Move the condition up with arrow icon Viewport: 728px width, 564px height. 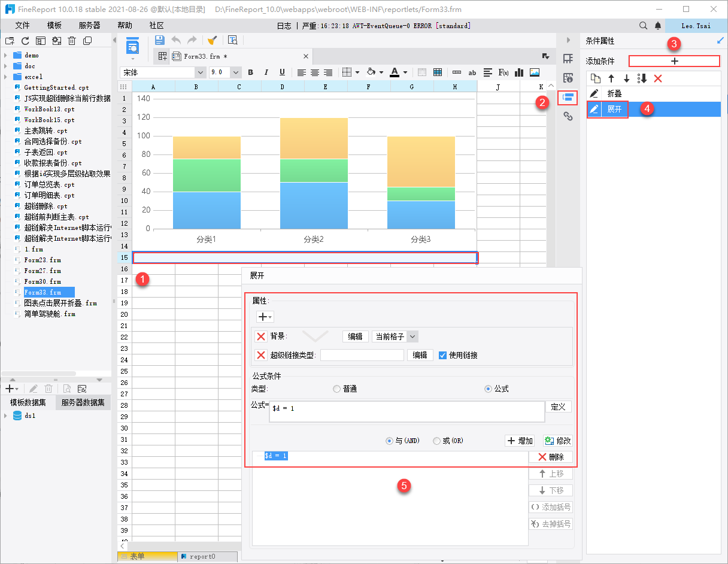[x=611, y=78]
